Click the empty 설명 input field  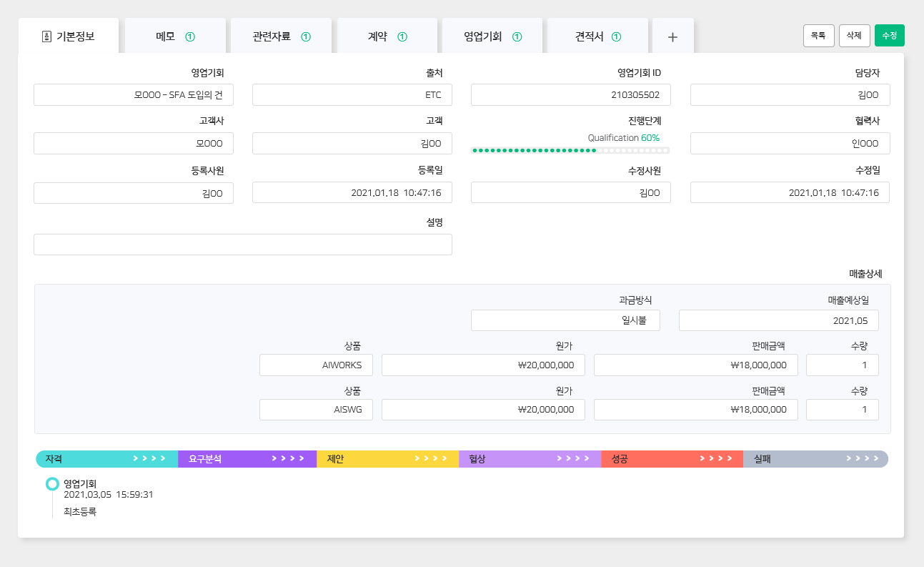coord(243,245)
